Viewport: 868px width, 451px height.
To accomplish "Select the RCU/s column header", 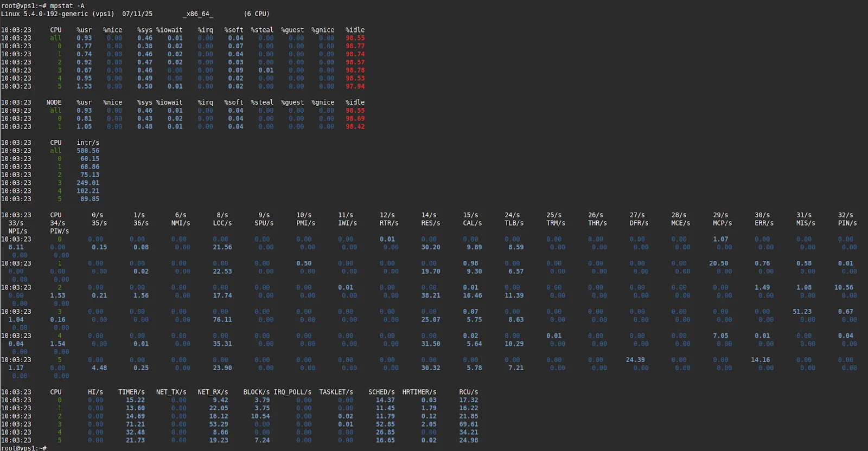I will (x=468, y=392).
